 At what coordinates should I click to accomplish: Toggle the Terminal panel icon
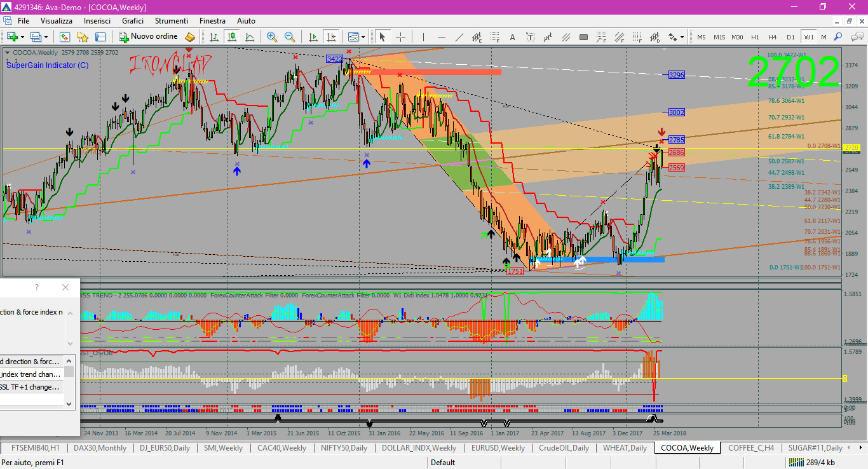pos(100,37)
